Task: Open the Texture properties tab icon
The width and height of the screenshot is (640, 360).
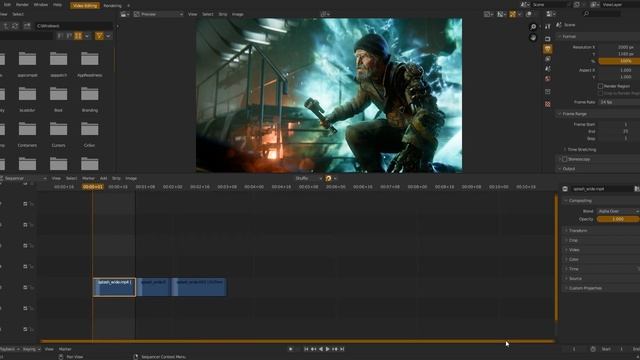Action: (548, 104)
